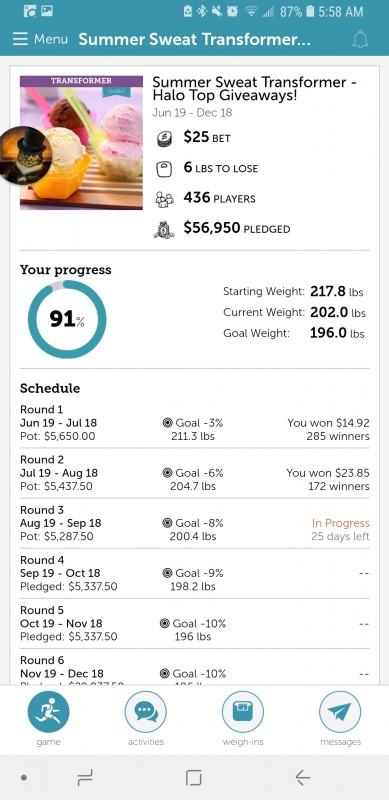Screen dimensions: 389x800
Task: Tap the cat profile avatar
Action: [25, 155]
